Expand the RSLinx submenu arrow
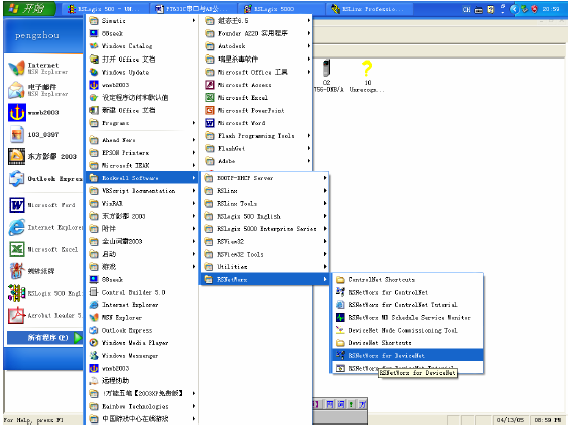The height and width of the screenshot is (433, 573). [x=325, y=190]
